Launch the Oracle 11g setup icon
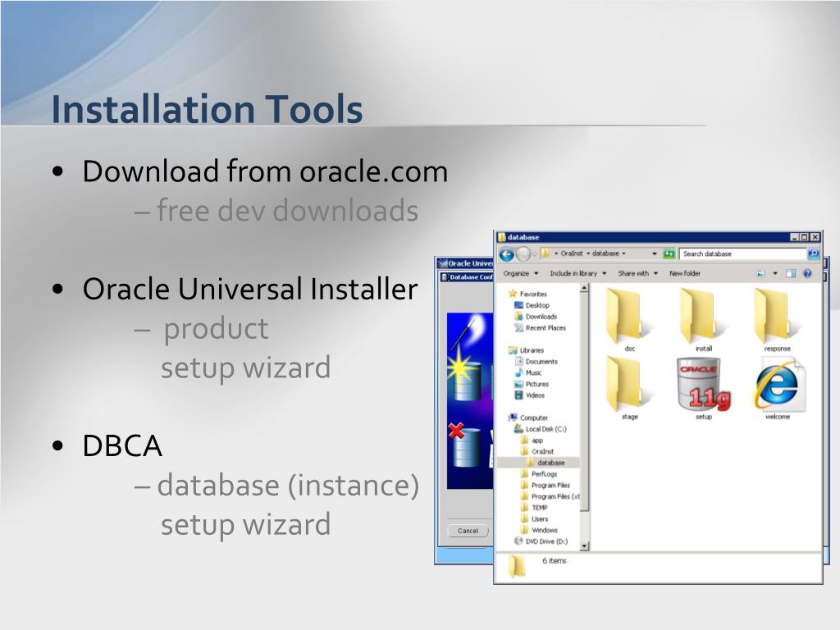The height and width of the screenshot is (630, 840). point(703,389)
